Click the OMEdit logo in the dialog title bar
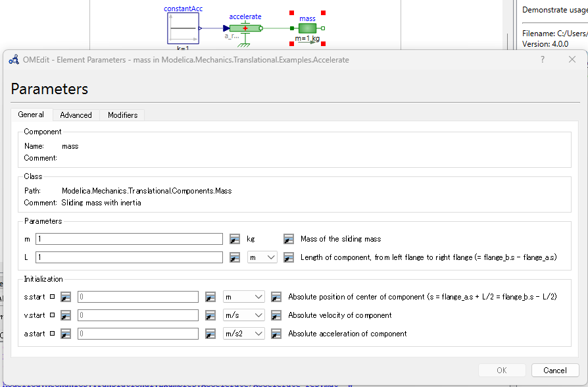This screenshot has height=387, width=588. click(x=14, y=60)
